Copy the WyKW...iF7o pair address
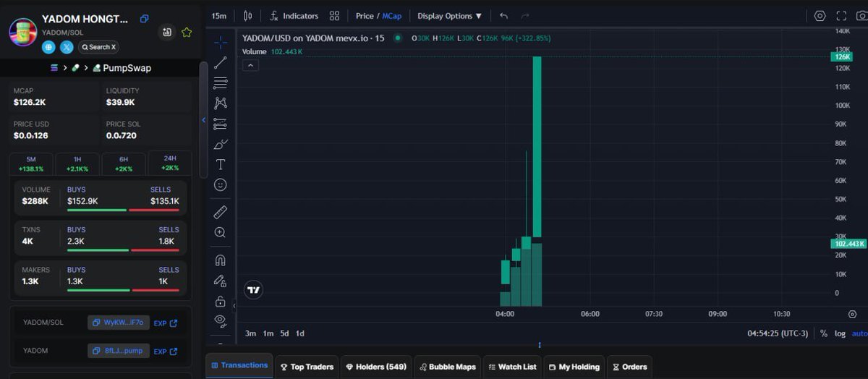This screenshot has width=868, height=379. [119, 323]
